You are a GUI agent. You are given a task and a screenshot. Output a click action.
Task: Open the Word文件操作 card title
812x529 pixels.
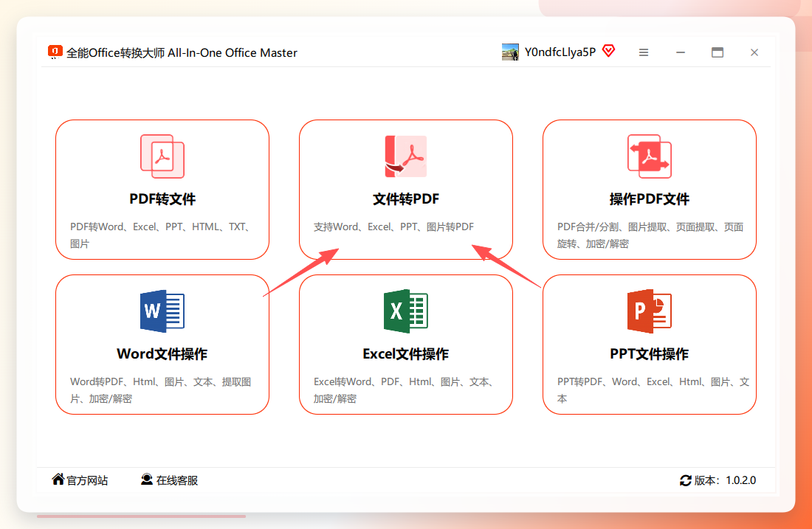tap(162, 354)
